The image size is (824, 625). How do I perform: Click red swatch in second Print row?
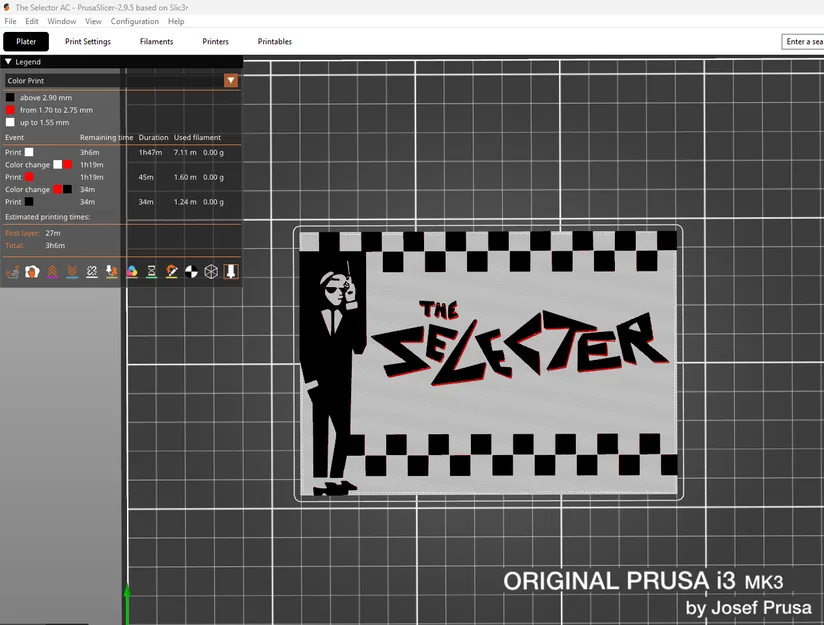(x=29, y=177)
